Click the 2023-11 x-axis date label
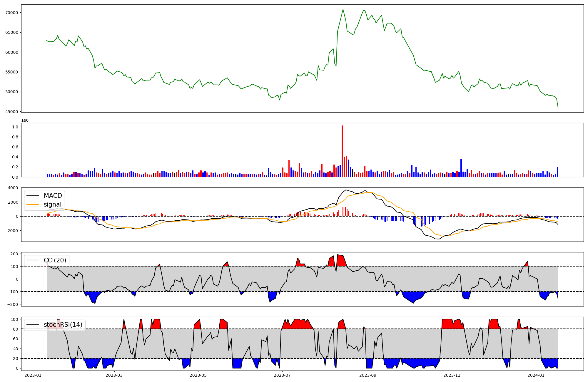588x382 pixels. 452,375
